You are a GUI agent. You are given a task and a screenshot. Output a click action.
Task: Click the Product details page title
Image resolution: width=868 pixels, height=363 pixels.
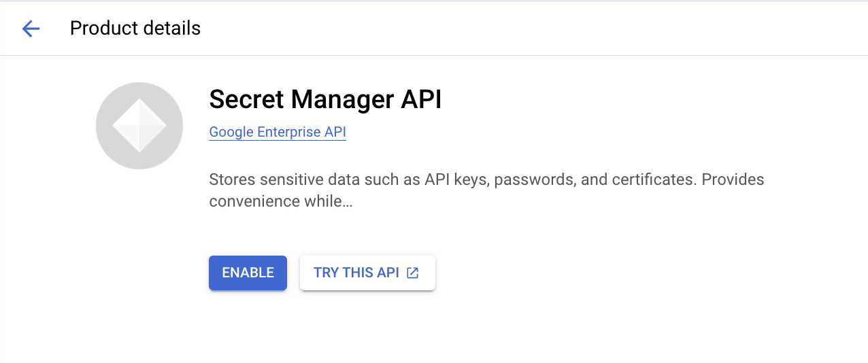click(x=135, y=28)
